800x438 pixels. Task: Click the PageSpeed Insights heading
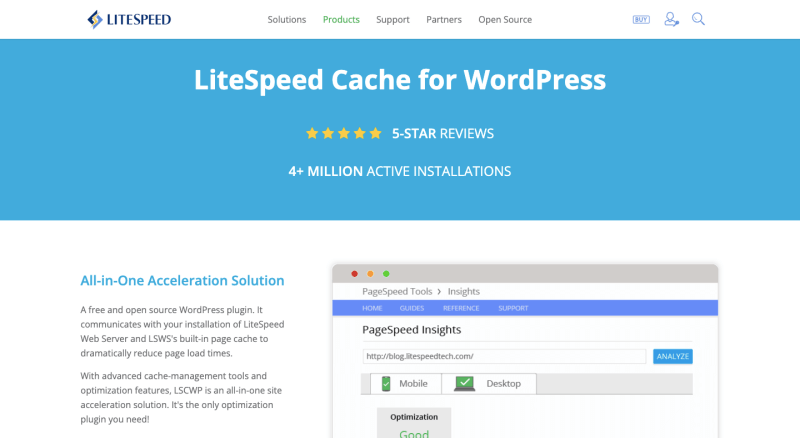click(x=412, y=330)
